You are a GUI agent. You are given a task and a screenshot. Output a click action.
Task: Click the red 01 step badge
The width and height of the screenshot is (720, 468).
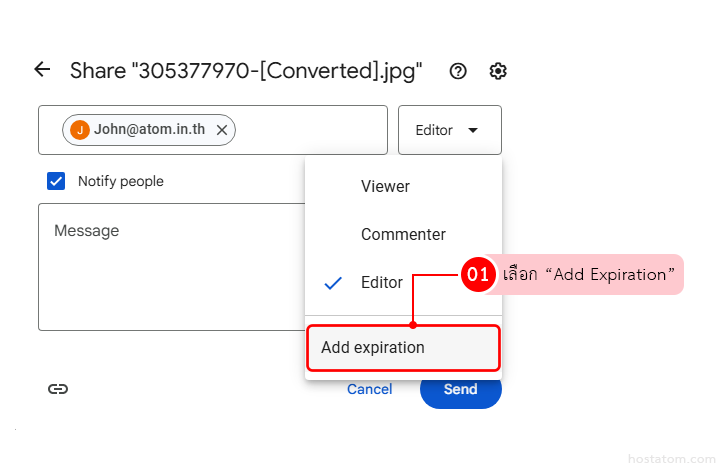(478, 275)
